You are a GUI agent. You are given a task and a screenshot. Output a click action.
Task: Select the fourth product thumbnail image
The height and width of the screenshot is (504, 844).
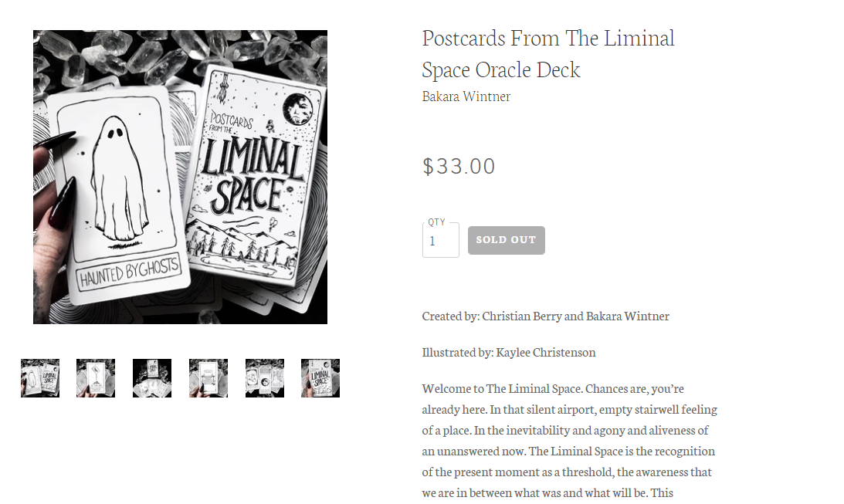208,378
